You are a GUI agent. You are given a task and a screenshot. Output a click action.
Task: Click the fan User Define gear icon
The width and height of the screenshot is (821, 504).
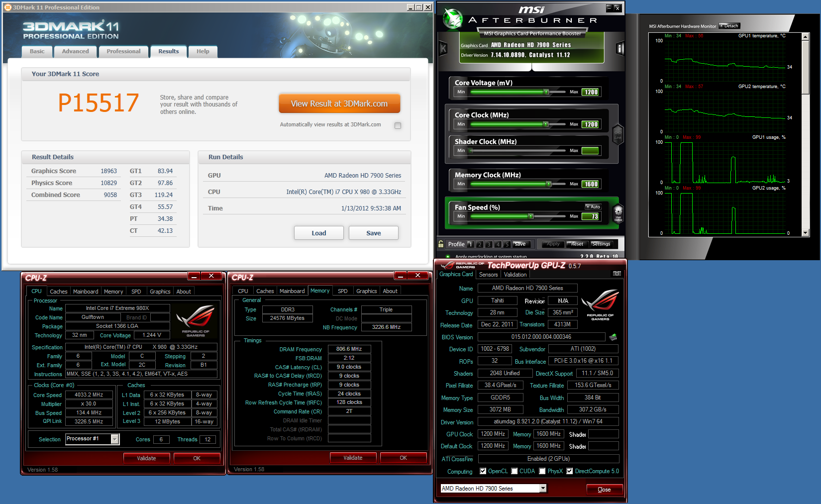click(618, 213)
